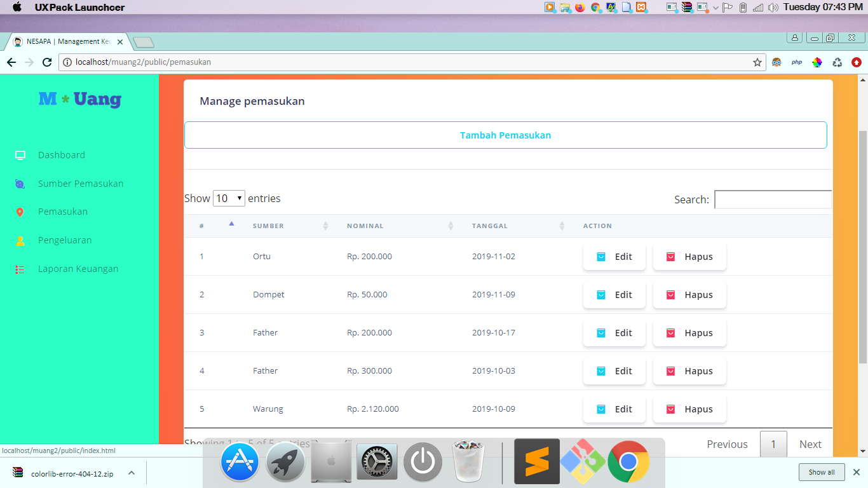This screenshot has height=488, width=868.
Task: Click the volume speaker icon
Action: [773, 8]
